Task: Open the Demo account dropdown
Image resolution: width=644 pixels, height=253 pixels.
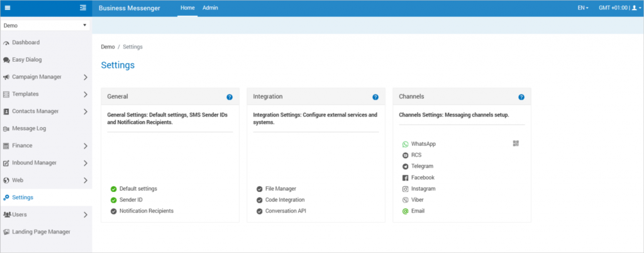Action: 45,25
